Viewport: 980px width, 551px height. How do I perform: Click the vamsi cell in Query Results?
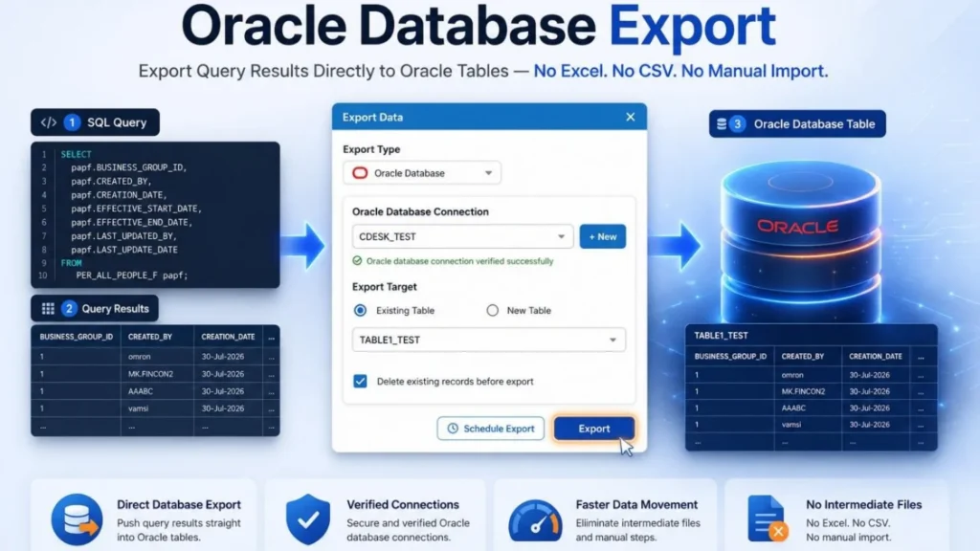pyautogui.click(x=138, y=408)
